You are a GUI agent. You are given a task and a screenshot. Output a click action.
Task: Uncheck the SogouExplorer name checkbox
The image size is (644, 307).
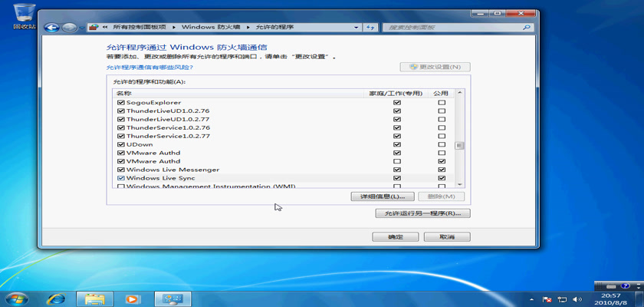tap(120, 102)
